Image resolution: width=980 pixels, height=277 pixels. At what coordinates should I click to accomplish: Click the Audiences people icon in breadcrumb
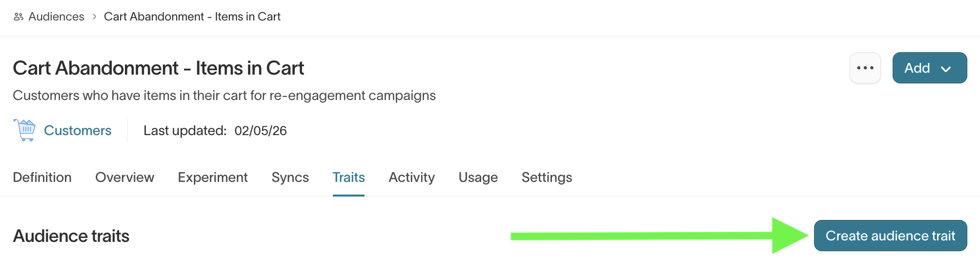[19, 17]
